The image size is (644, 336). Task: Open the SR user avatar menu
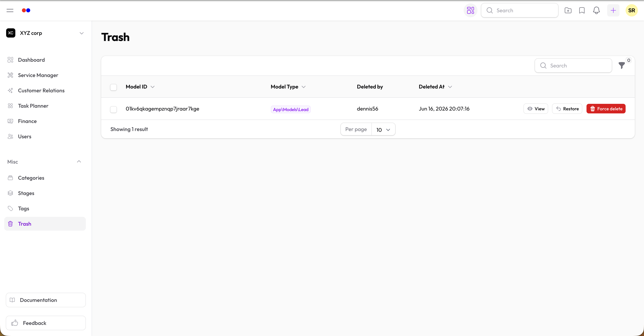click(x=632, y=11)
